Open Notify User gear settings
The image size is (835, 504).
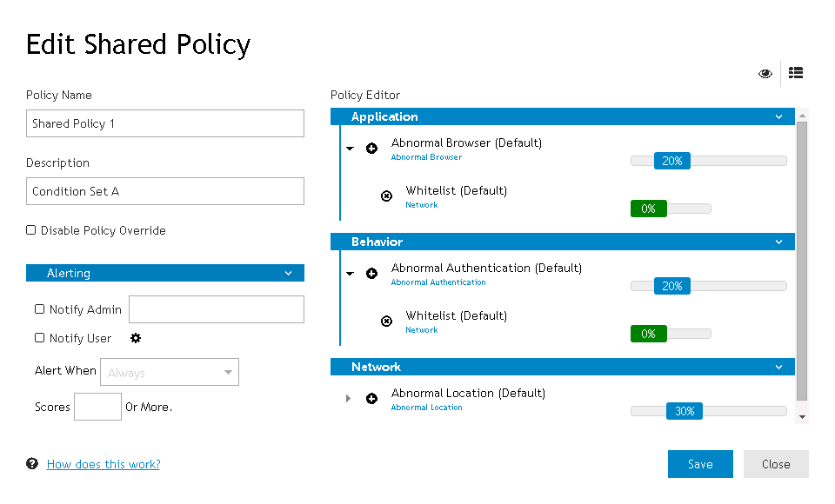(136, 338)
